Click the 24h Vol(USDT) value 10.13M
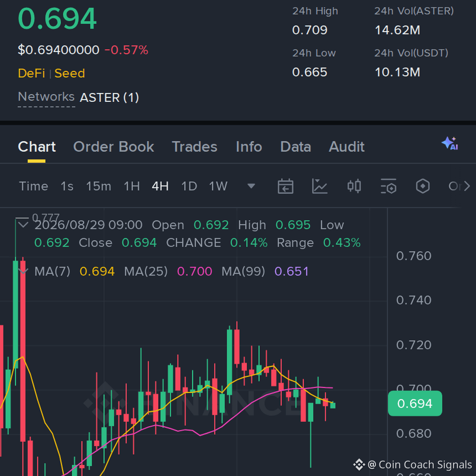The height and width of the screenshot is (476, 476). (x=398, y=72)
